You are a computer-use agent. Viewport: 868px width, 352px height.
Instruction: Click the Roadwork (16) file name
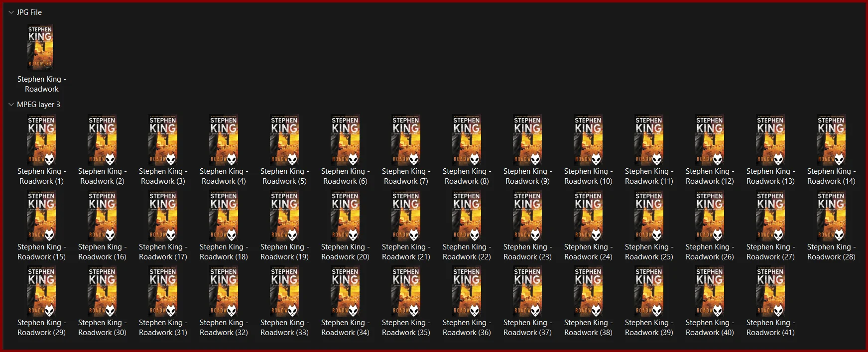point(102,252)
